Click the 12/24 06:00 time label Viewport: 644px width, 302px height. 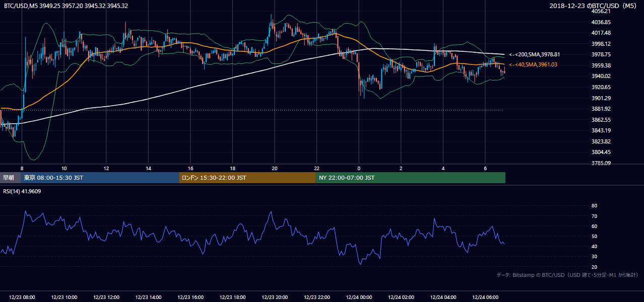[x=485, y=297]
